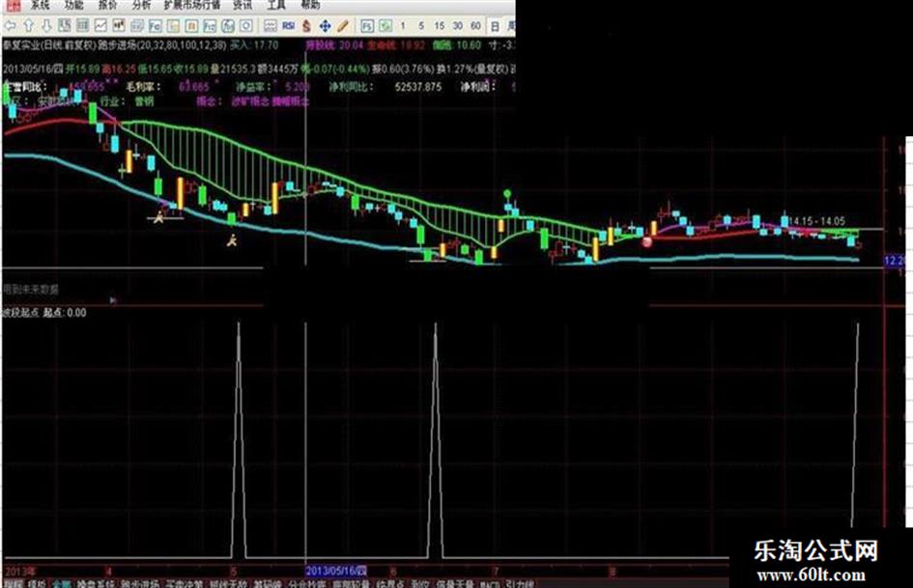The image size is (913, 588).
Task: Click the 波段起点 indicator title
Action: coord(20,313)
